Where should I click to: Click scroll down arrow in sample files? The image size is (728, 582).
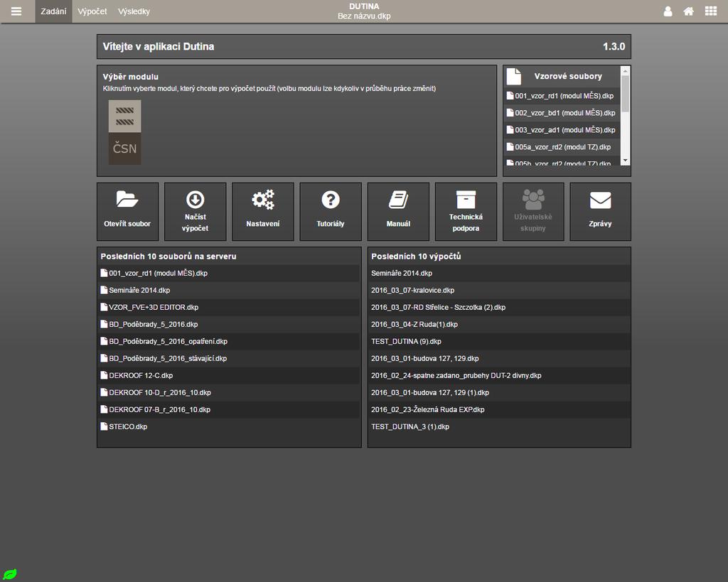coord(625,161)
